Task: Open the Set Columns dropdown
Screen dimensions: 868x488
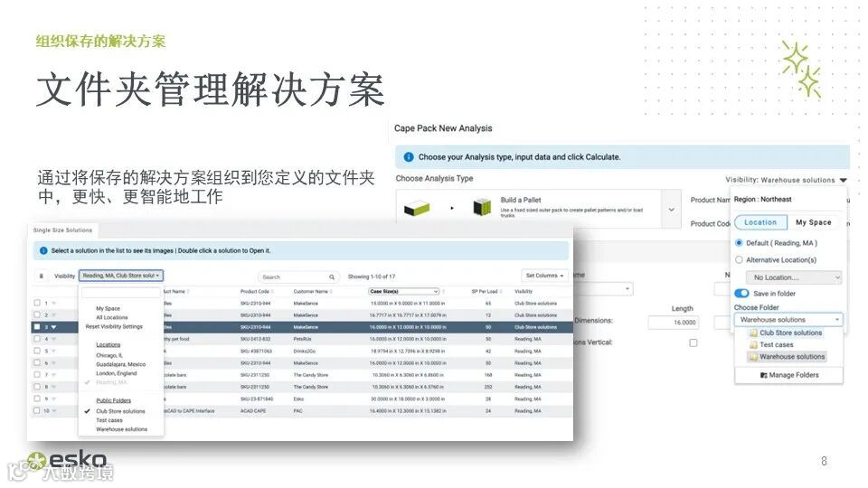Action: pyautogui.click(x=544, y=276)
